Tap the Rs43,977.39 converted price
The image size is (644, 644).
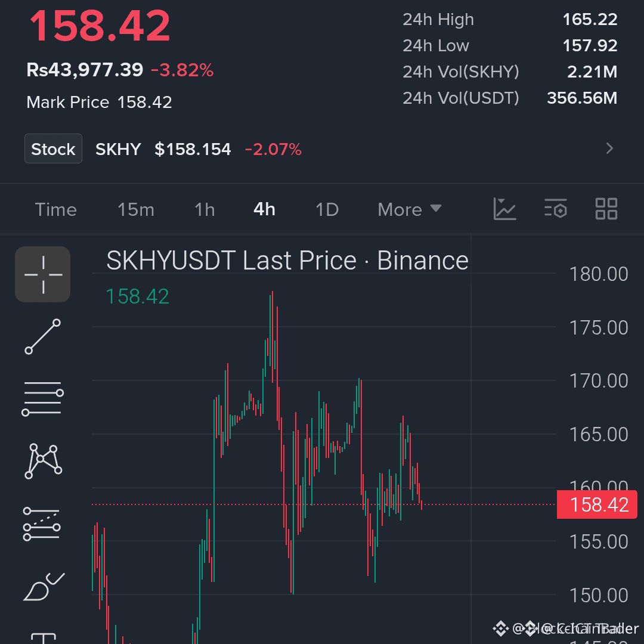85,70
